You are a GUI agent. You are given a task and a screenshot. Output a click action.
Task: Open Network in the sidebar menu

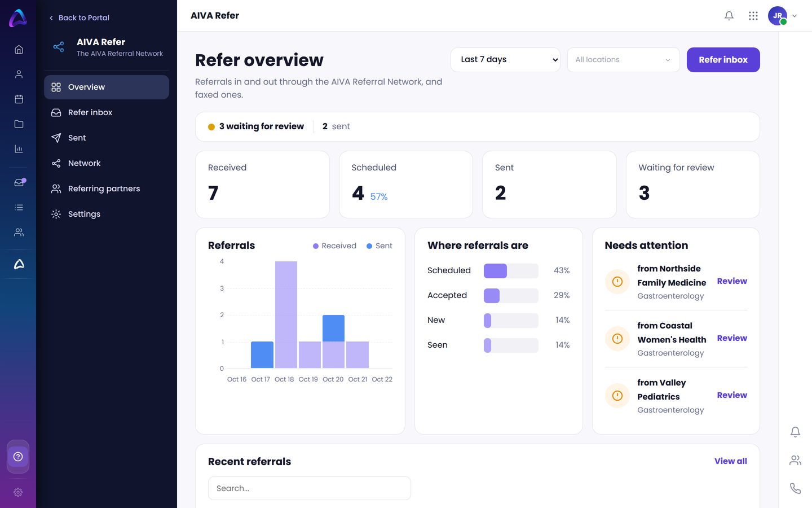(107, 163)
